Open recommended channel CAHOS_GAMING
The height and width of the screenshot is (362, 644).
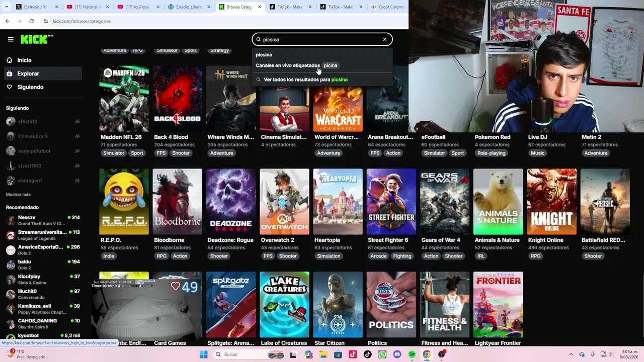(x=42, y=324)
